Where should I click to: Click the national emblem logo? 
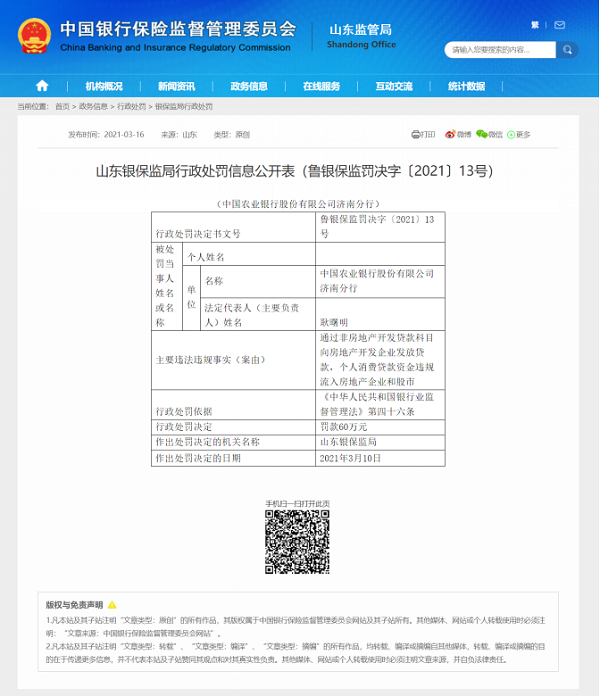(x=34, y=36)
